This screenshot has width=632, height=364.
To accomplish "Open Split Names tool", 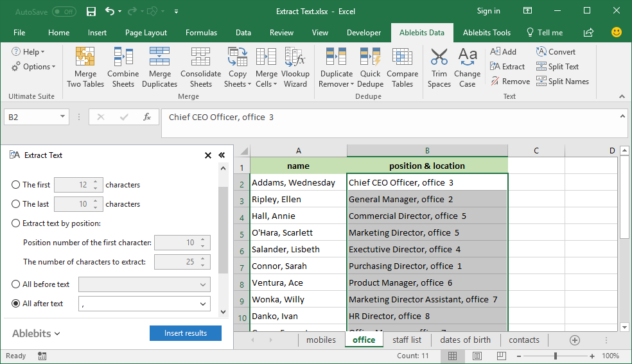I will click(563, 82).
